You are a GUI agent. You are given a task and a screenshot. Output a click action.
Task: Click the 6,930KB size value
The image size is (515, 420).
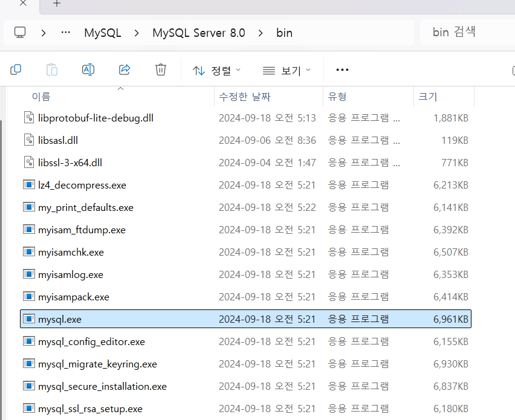click(x=451, y=364)
